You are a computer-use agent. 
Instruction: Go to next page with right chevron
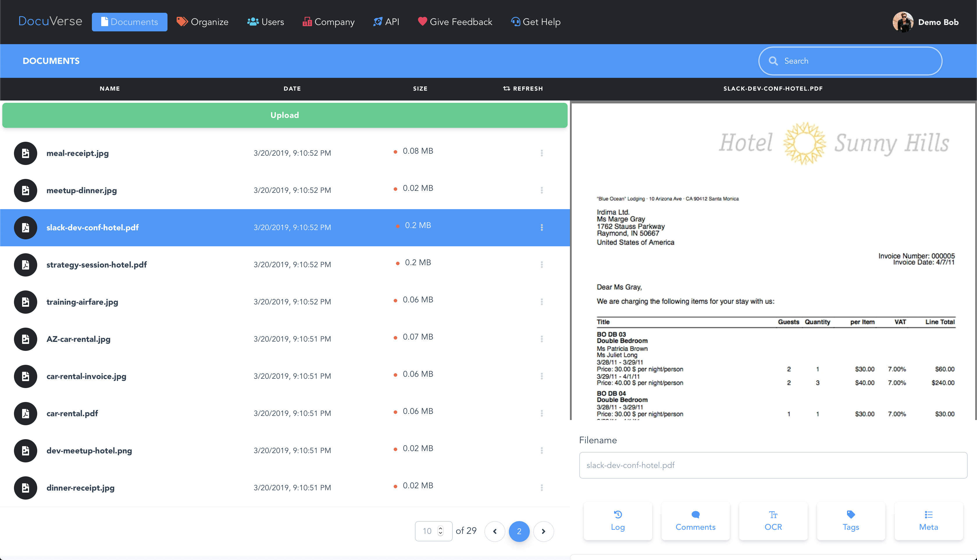[x=543, y=531]
